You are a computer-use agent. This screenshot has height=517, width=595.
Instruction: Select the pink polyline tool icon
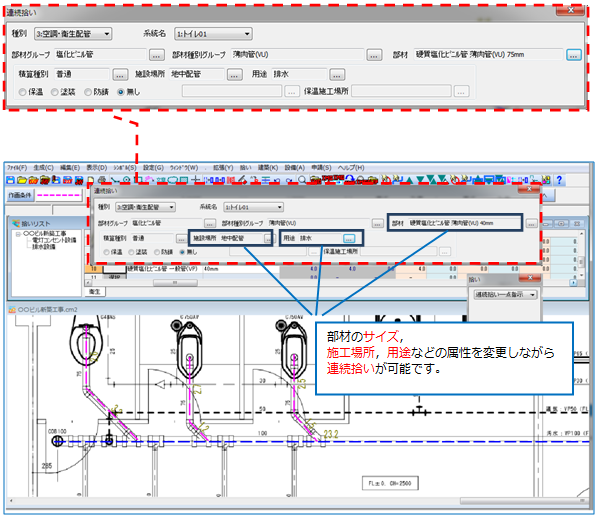[x=149, y=179]
